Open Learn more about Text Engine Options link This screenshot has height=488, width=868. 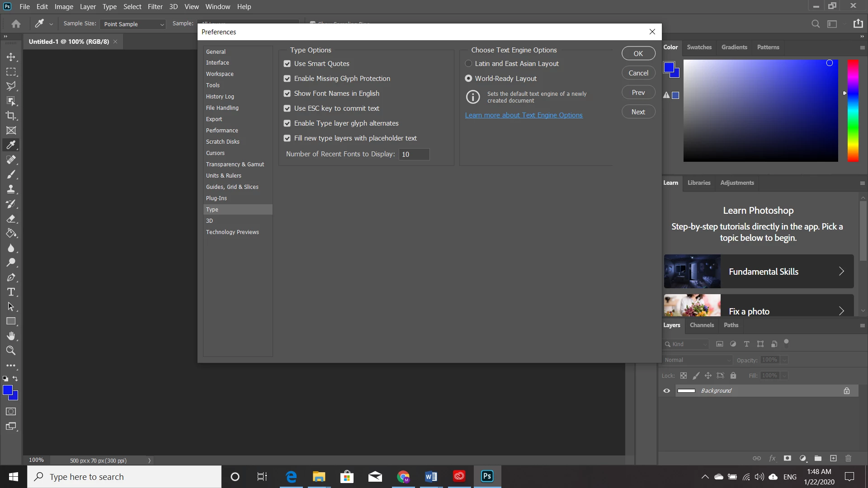point(524,115)
